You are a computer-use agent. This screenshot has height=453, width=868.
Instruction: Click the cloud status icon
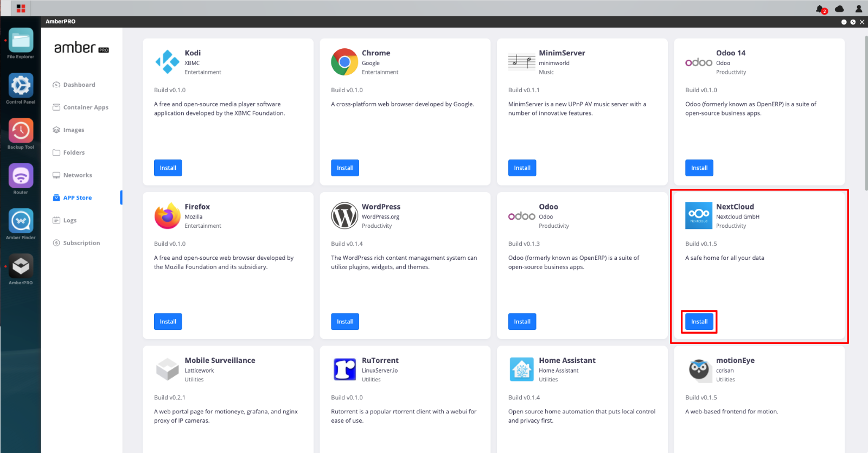(x=839, y=8)
